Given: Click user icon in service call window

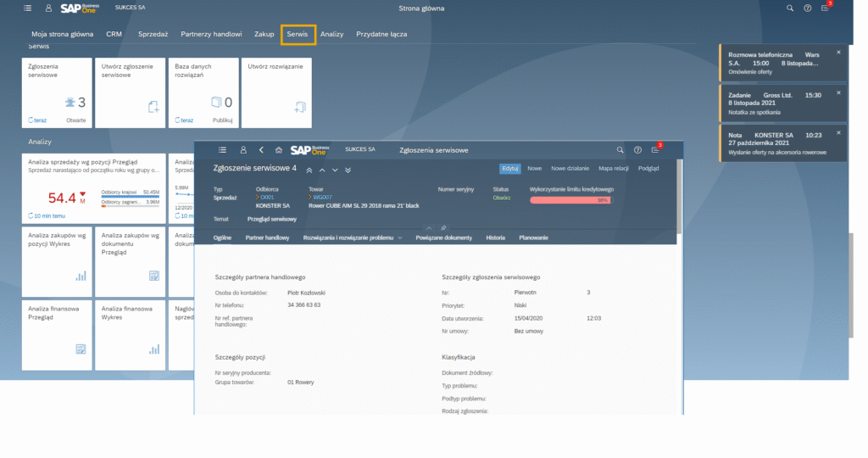Looking at the screenshot, I should point(243,150).
